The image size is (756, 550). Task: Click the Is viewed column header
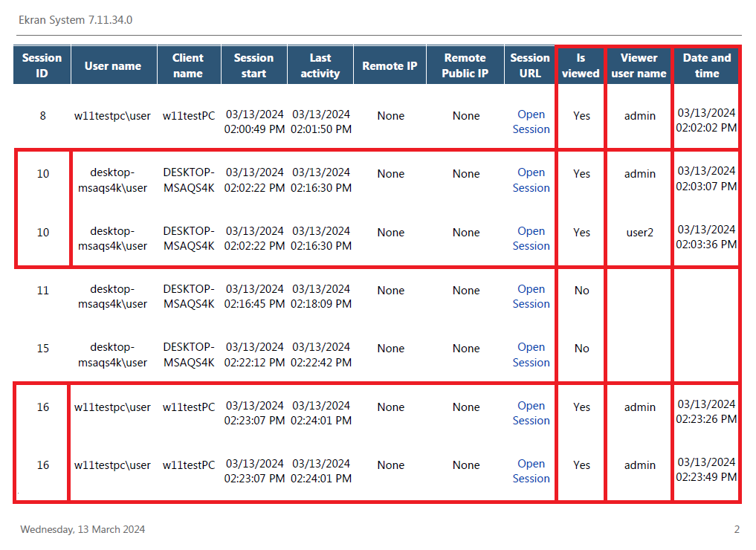coord(581,65)
